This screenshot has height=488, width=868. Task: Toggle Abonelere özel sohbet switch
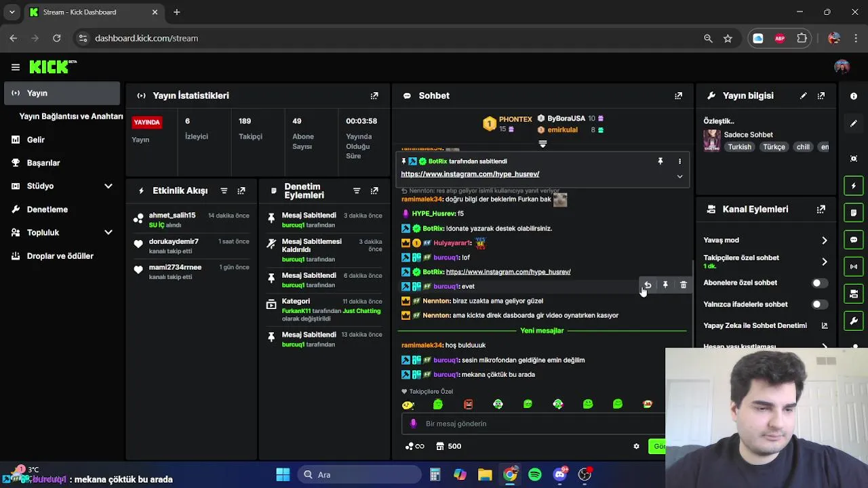tap(820, 283)
